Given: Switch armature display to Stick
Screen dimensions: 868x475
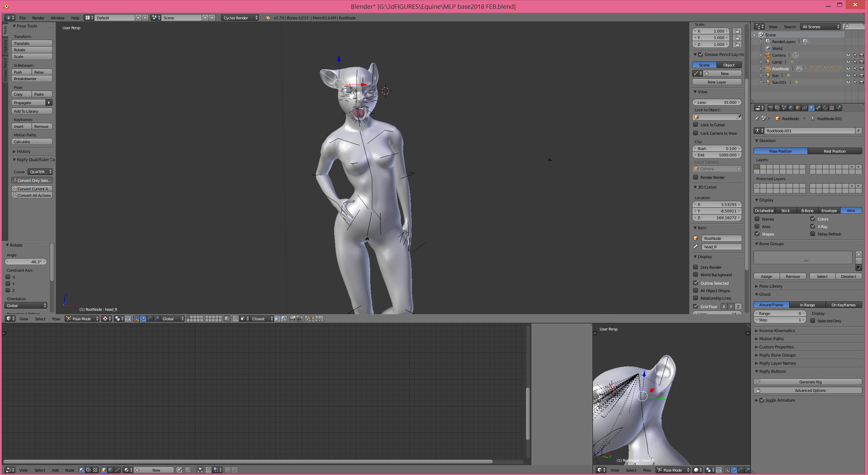Looking at the screenshot, I should [x=785, y=210].
